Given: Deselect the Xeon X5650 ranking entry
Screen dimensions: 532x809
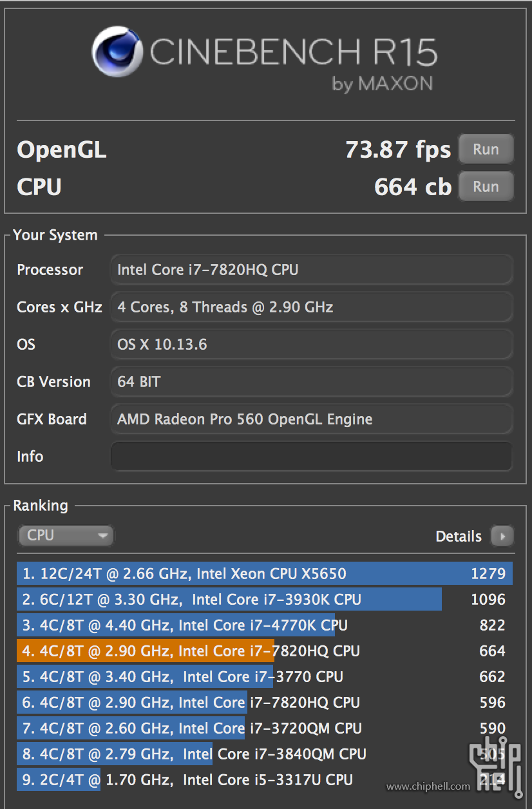Looking at the screenshot, I should point(258,574).
